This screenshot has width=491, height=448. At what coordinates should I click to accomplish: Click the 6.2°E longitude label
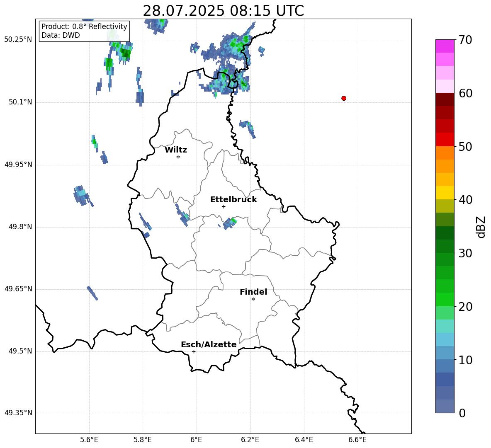250,440
